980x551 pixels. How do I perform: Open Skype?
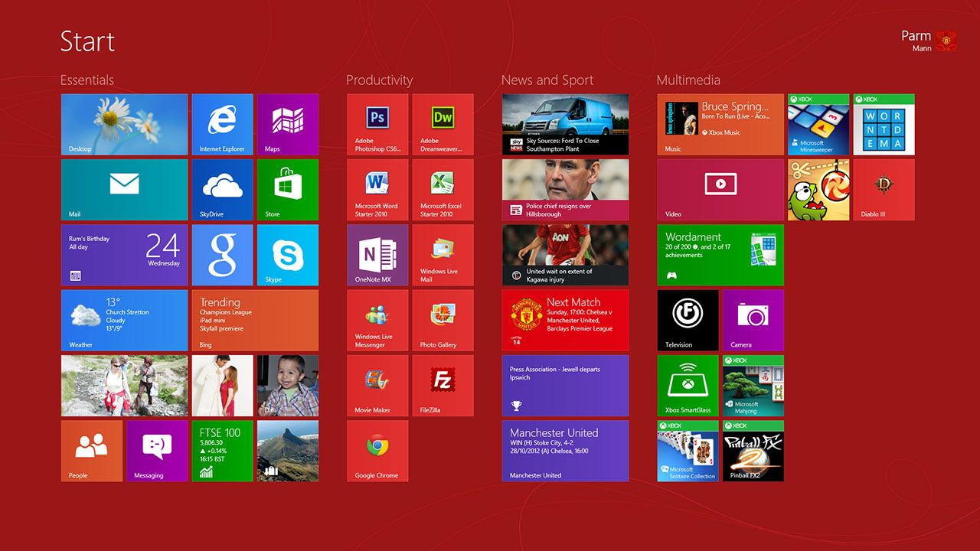point(287,255)
